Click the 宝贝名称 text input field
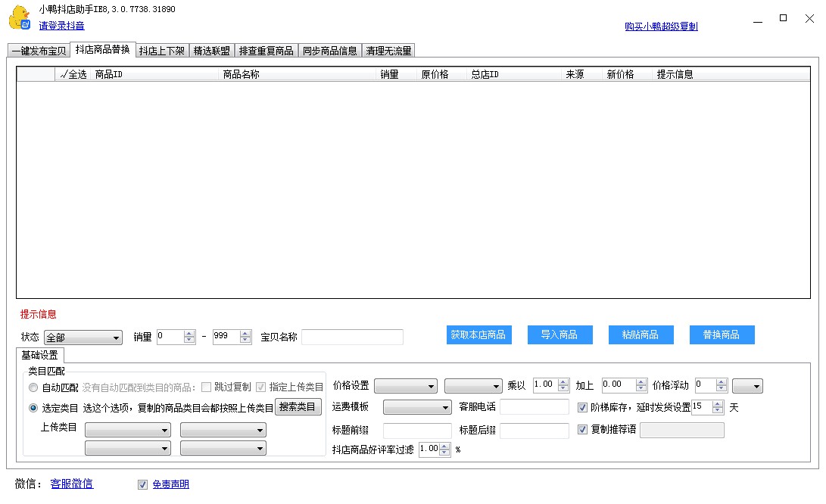 pos(352,338)
